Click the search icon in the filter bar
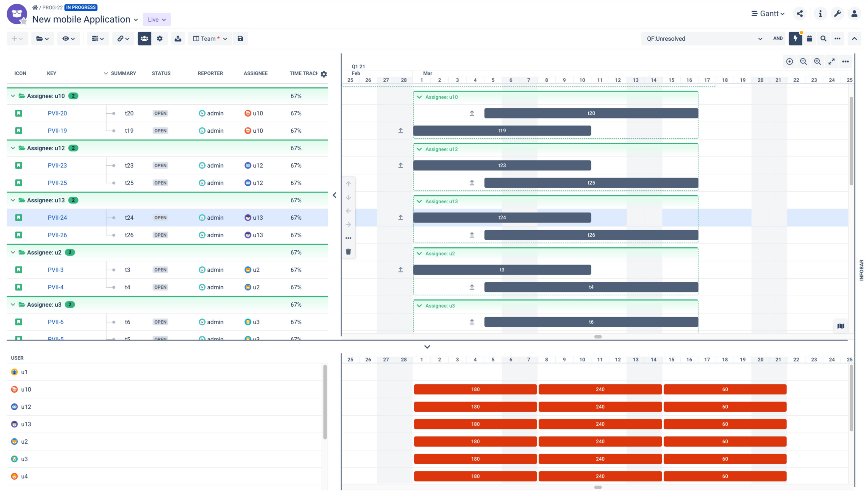The height and width of the screenshot is (492, 868). (x=823, y=39)
